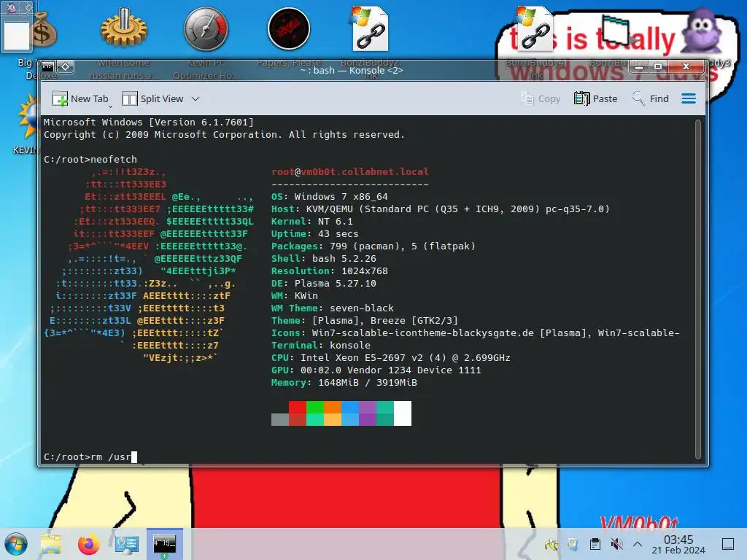The width and height of the screenshot is (747, 560).
Task: Select the golden gear desktop icon
Action: click(124, 28)
